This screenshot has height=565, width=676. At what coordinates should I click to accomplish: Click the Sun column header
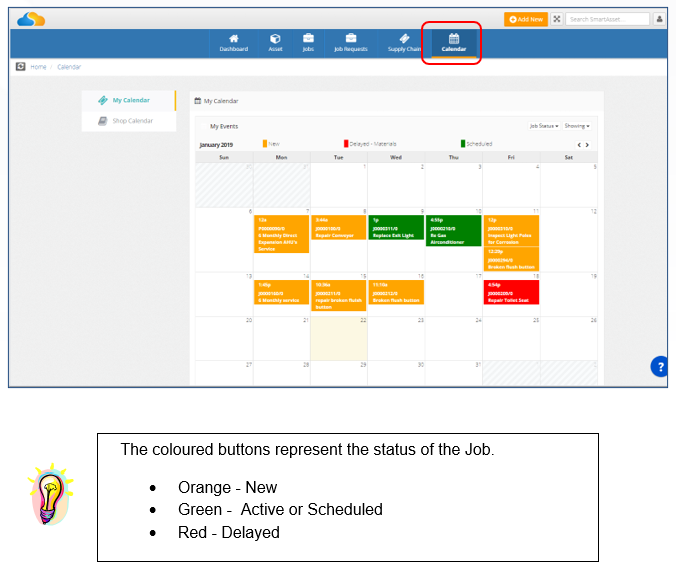[224, 157]
